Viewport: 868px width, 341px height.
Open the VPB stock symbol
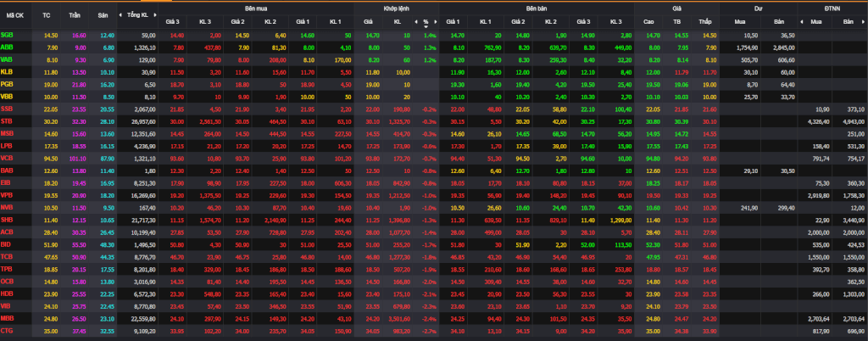coord(7,195)
